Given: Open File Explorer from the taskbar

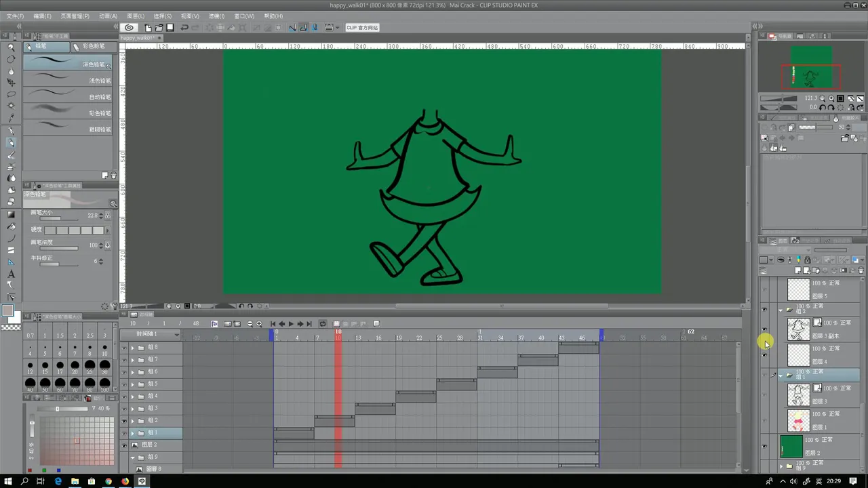Looking at the screenshot, I should (x=75, y=481).
